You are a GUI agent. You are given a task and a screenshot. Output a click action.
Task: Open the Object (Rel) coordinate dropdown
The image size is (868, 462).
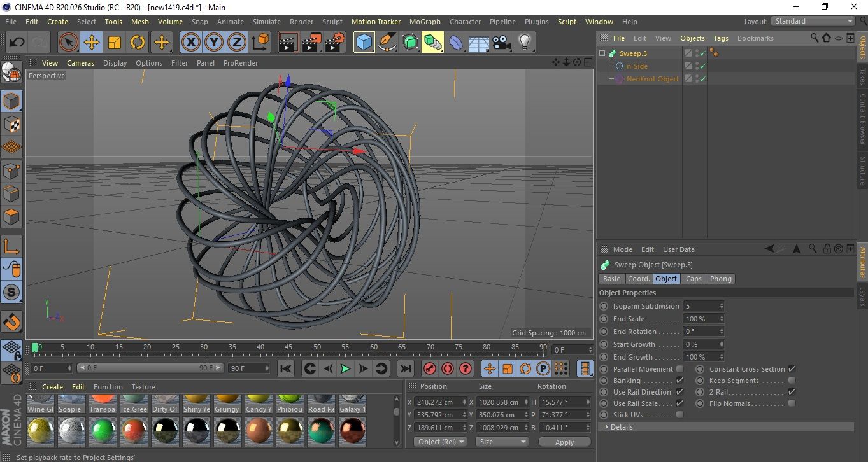click(440, 442)
